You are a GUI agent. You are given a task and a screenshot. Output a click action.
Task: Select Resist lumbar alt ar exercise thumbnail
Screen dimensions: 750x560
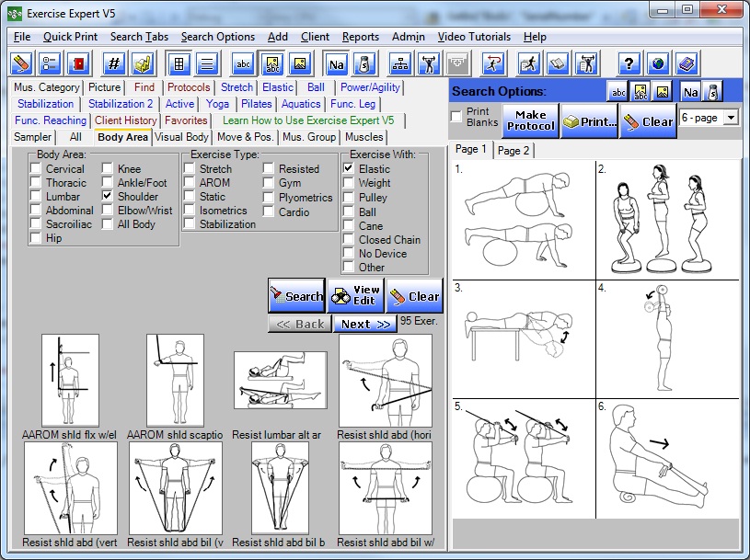click(281, 381)
